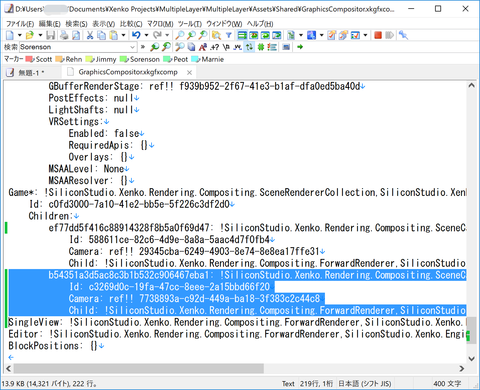Open the Find dialog magnifier icon

(180, 35)
